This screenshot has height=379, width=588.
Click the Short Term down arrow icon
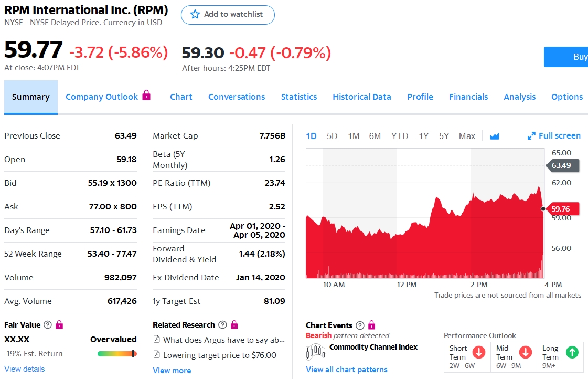[x=479, y=352]
